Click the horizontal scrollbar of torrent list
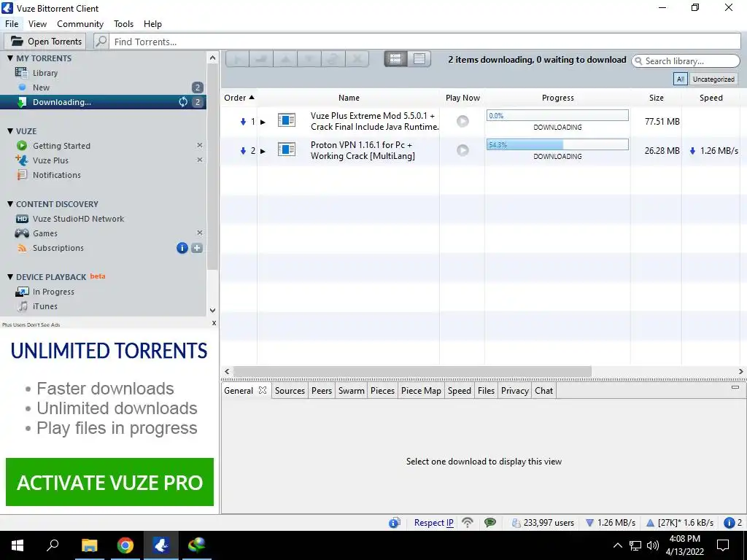The width and height of the screenshot is (747, 560). point(413,371)
